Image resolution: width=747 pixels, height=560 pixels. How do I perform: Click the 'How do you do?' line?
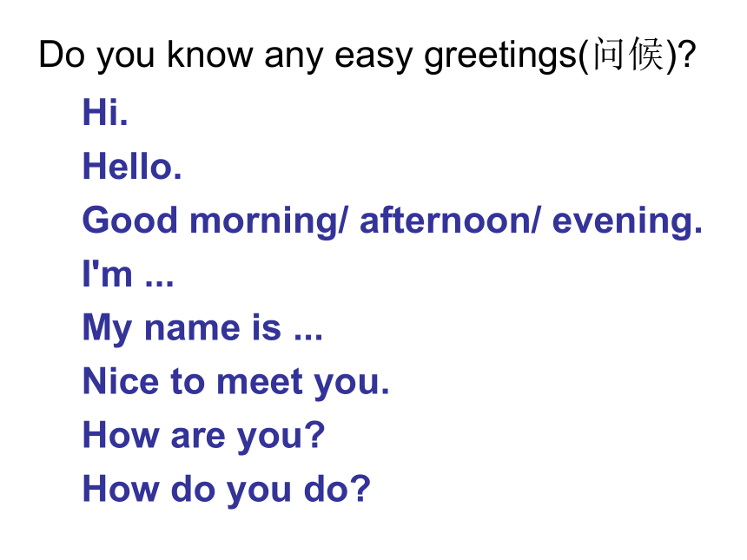click(x=227, y=491)
